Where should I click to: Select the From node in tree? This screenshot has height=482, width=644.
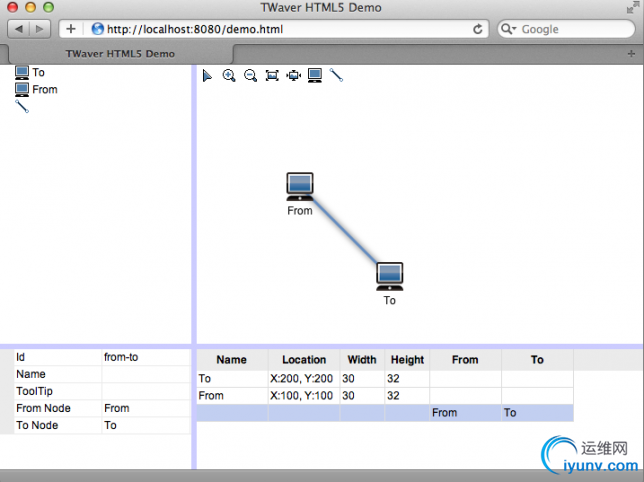[36, 90]
